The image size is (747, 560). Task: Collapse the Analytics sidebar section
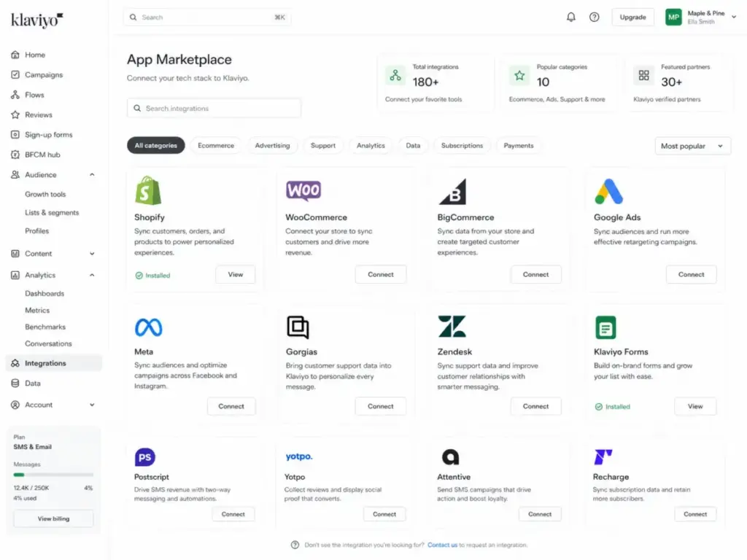pos(92,275)
